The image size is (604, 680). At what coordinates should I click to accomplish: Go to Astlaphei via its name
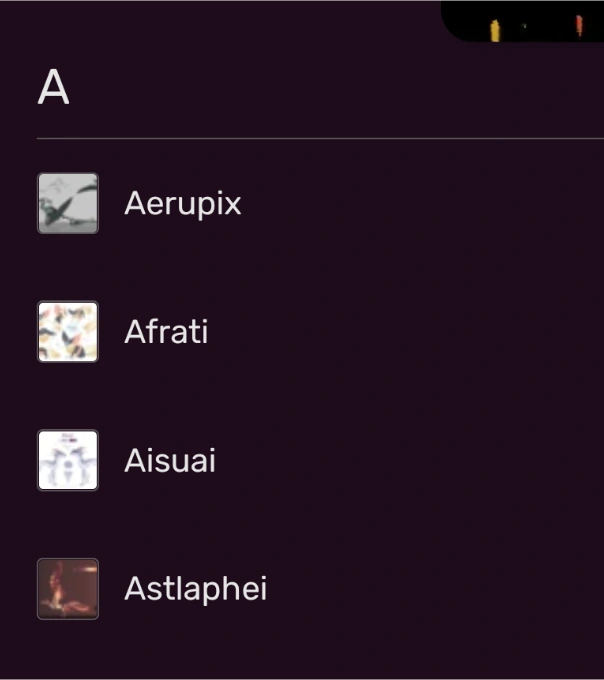(195, 588)
